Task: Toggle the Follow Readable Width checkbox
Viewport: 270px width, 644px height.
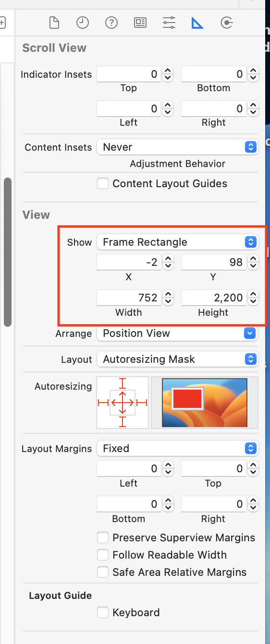Action: pyautogui.click(x=103, y=555)
